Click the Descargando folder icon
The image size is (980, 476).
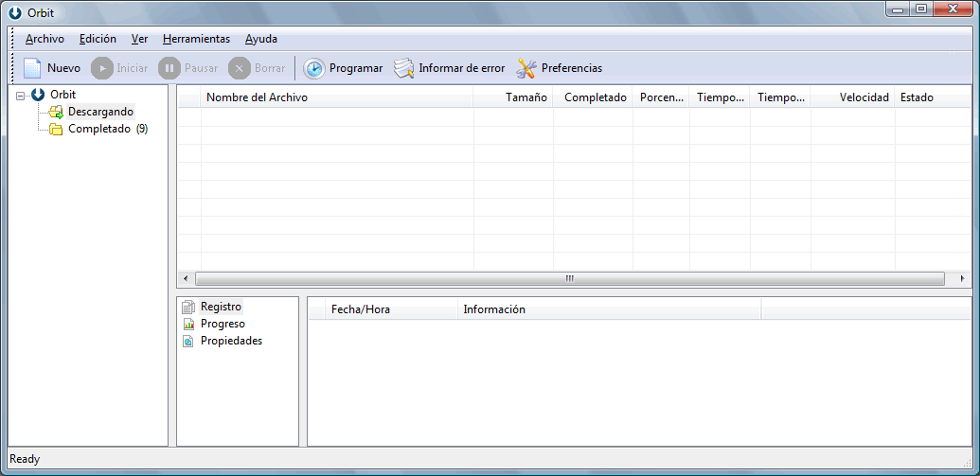[56, 112]
